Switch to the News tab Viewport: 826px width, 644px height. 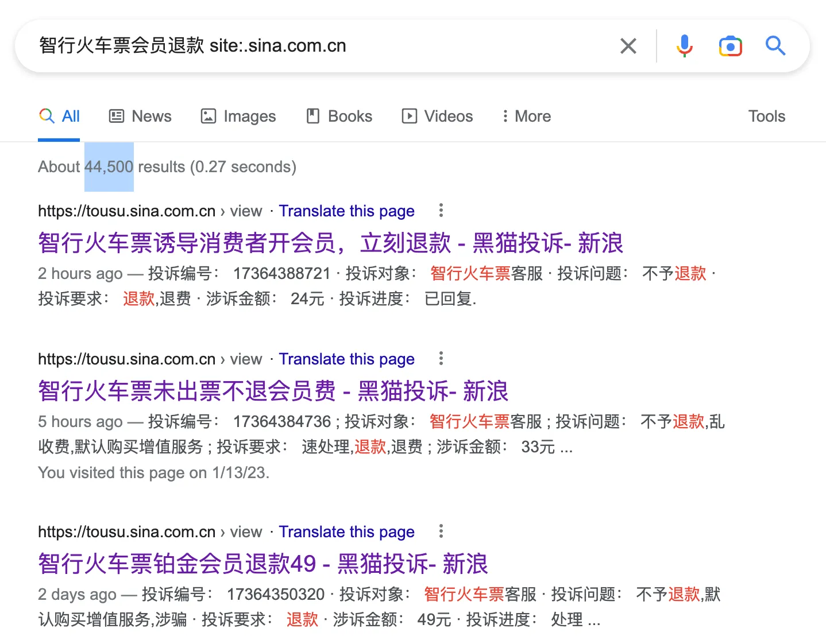coord(140,117)
